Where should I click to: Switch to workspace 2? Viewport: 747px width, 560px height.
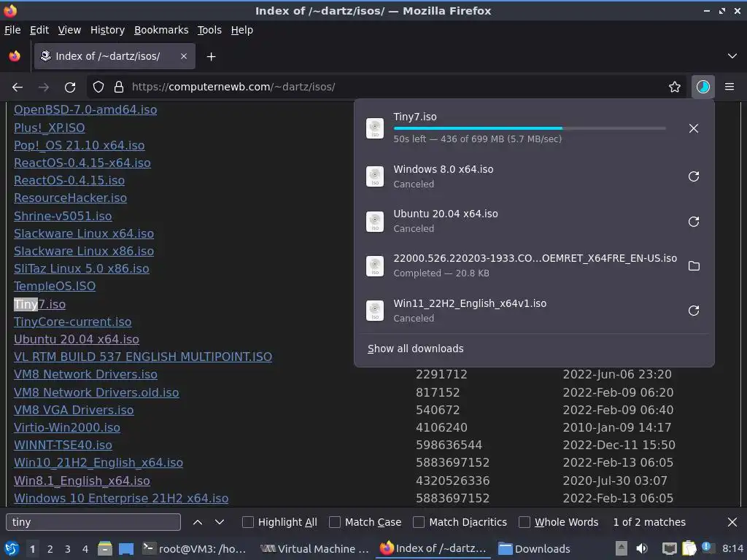50,549
